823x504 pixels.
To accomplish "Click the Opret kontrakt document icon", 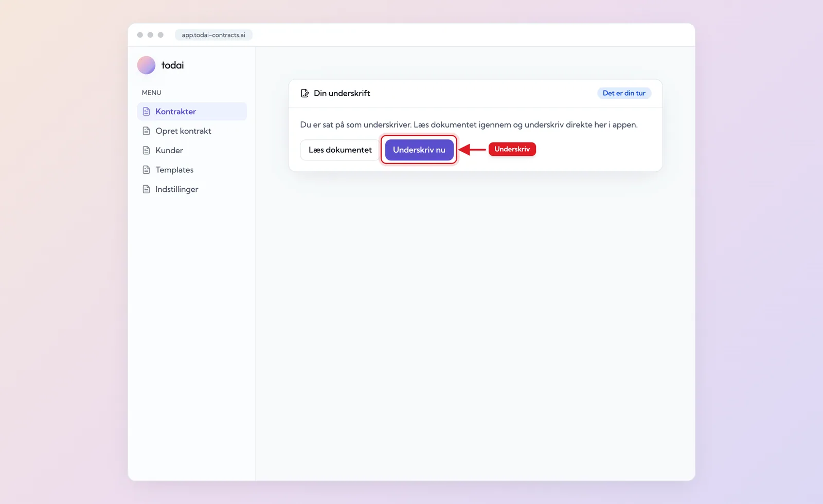I will tap(147, 131).
